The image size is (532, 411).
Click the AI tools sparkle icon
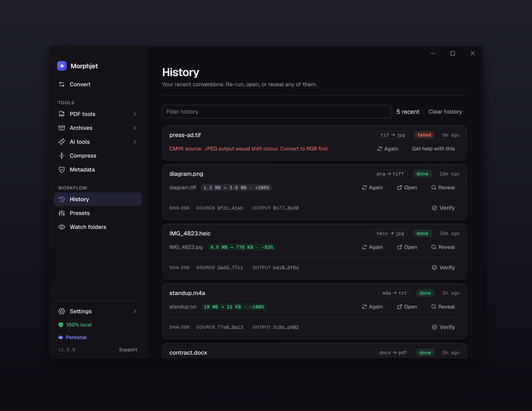62,142
